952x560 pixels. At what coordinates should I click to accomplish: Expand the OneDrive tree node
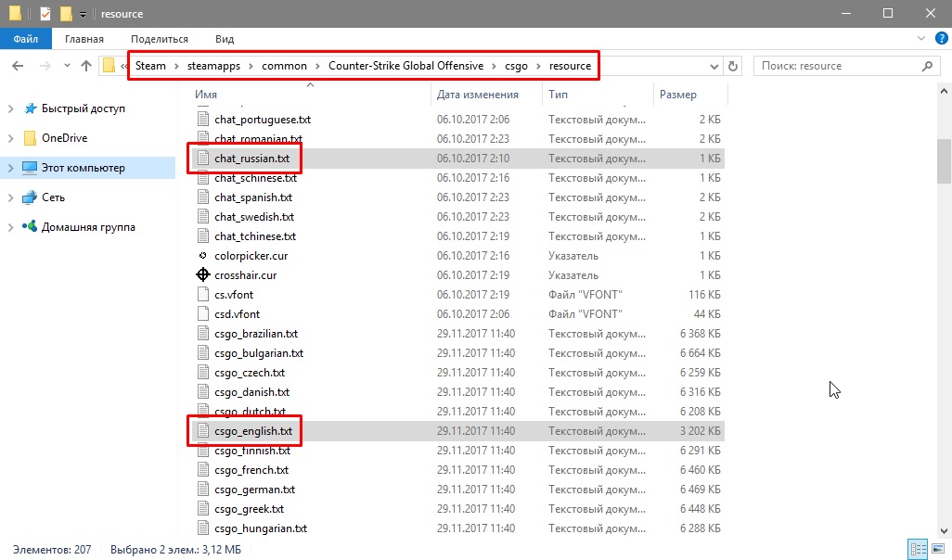[x=10, y=138]
